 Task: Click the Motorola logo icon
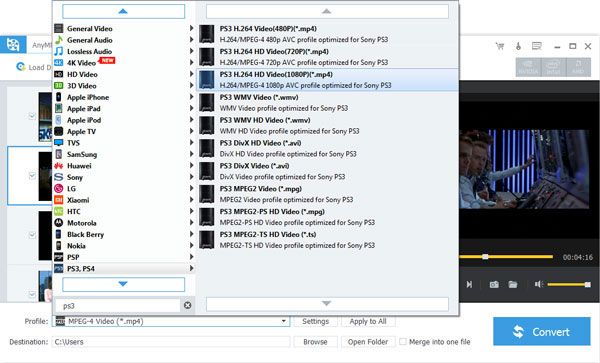coord(59,223)
